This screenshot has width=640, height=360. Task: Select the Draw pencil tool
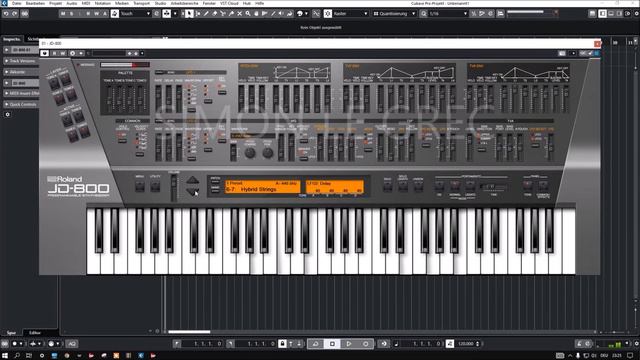(206, 13)
